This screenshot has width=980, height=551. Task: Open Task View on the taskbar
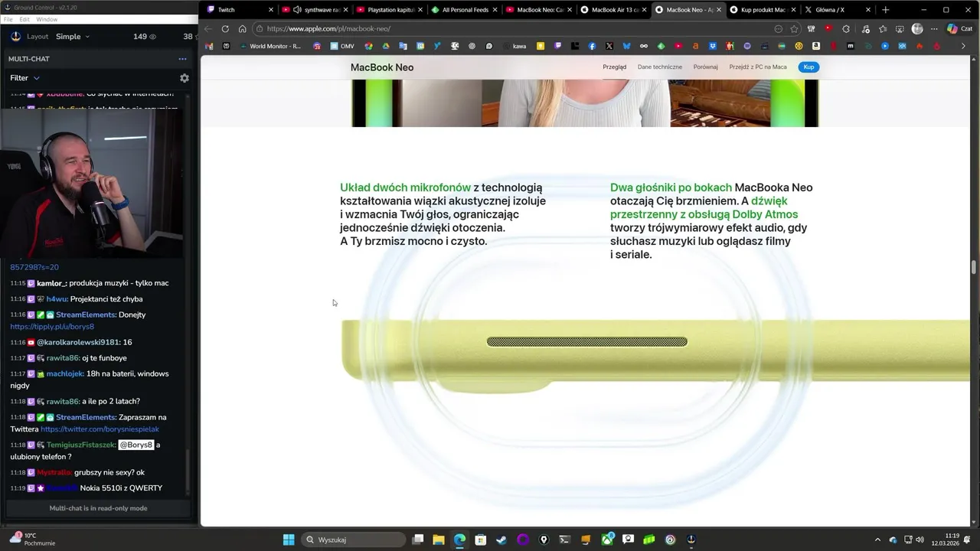coord(418,540)
